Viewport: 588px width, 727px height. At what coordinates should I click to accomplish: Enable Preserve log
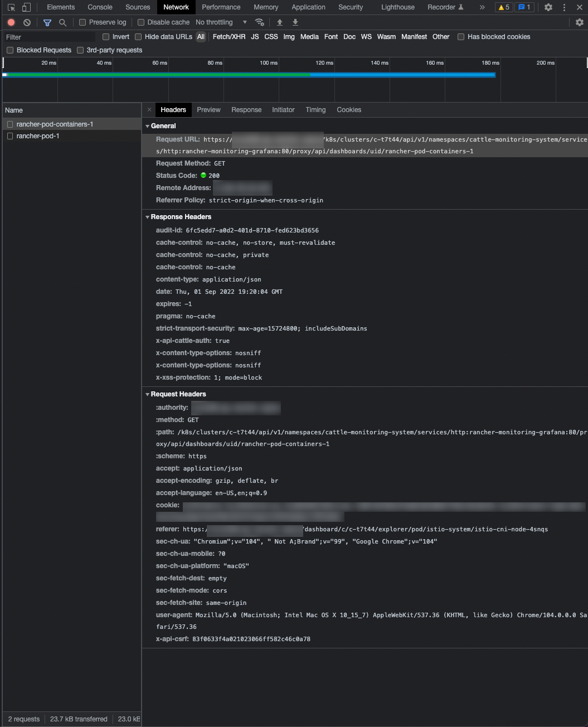tap(83, 22)
